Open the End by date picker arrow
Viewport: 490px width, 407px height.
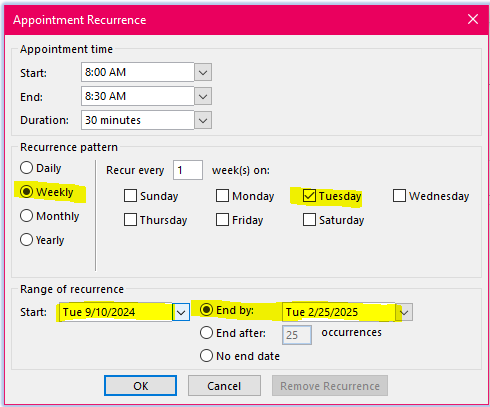(404, 312)
